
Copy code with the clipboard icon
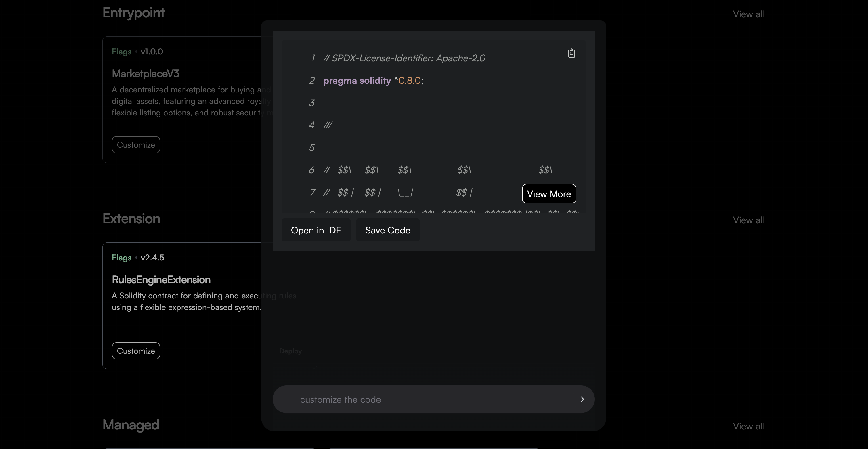pos(571,53)
